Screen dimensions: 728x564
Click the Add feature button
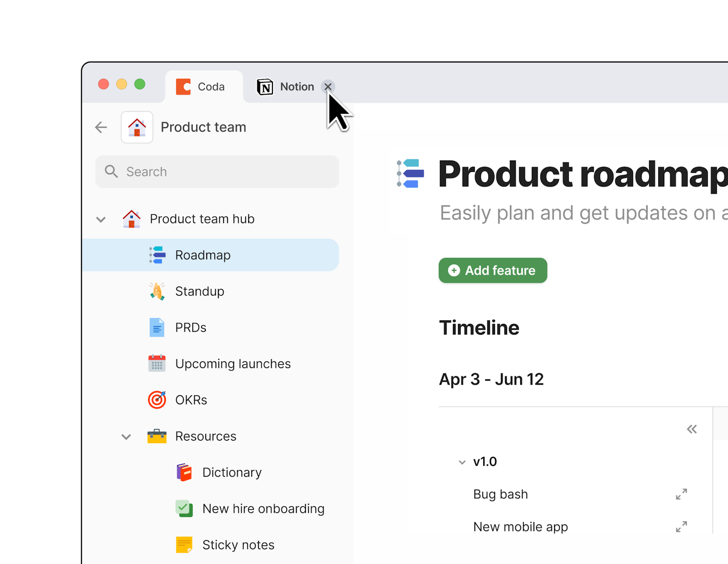pos(492,270)
